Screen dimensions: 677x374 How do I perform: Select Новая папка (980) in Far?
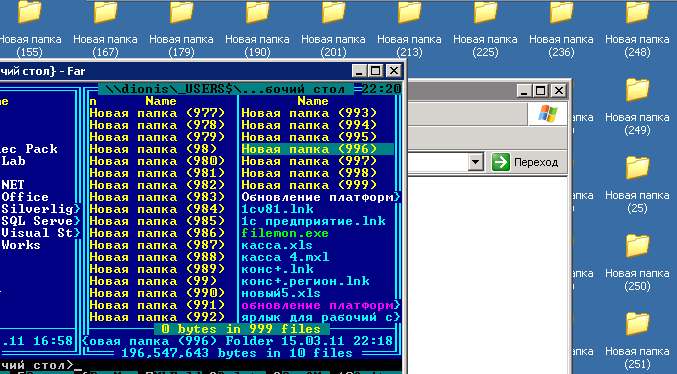pos(157,161)
